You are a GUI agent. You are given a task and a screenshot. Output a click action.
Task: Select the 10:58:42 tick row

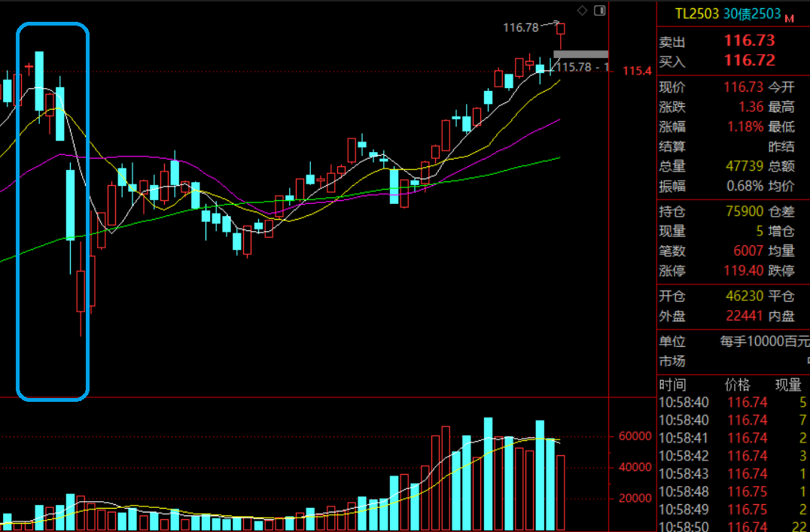pyautogui.click(x=733, y=456)
